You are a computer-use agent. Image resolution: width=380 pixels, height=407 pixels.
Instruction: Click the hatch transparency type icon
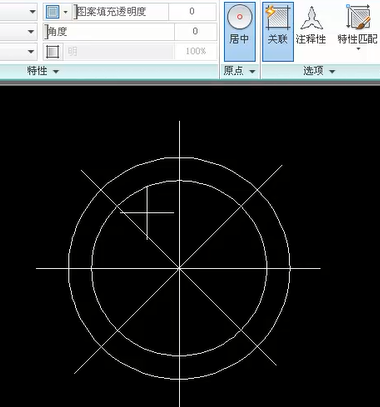coord(52,12)
